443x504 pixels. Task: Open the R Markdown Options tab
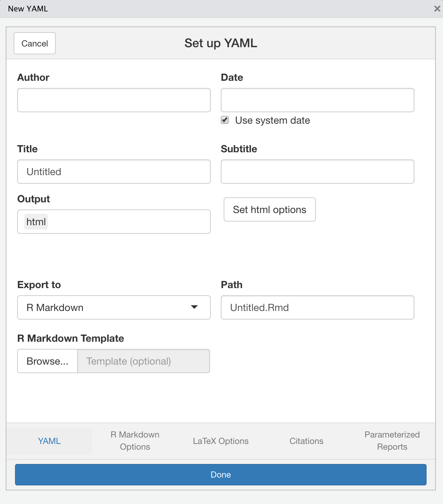tap(135, 441)
